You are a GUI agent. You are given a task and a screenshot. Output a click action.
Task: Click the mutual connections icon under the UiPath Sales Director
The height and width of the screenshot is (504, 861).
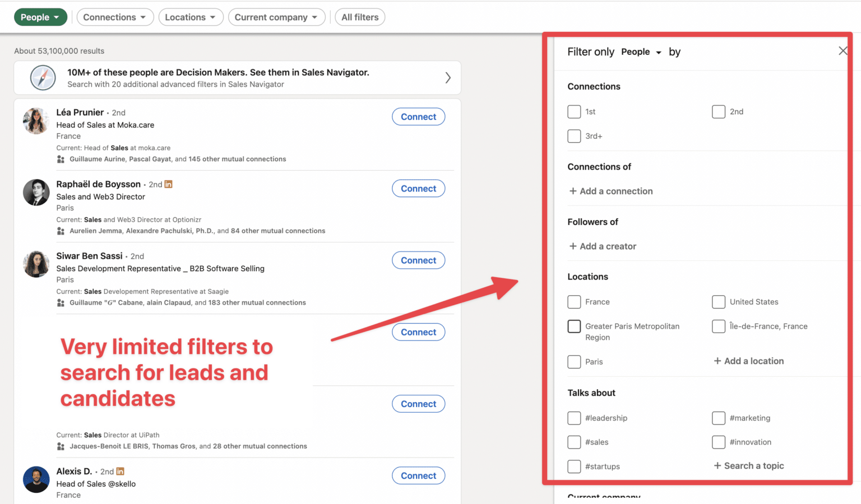pyautogui.click(x=61, y=446)
